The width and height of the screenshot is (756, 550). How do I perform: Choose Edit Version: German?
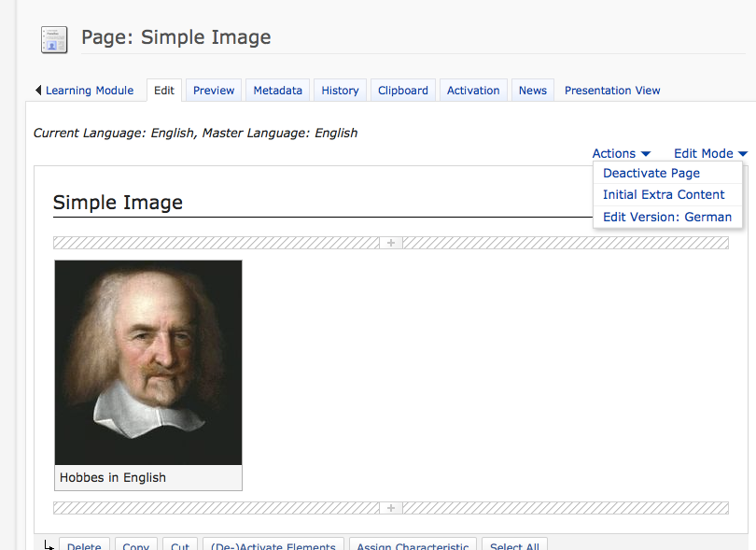pos(666,217)
